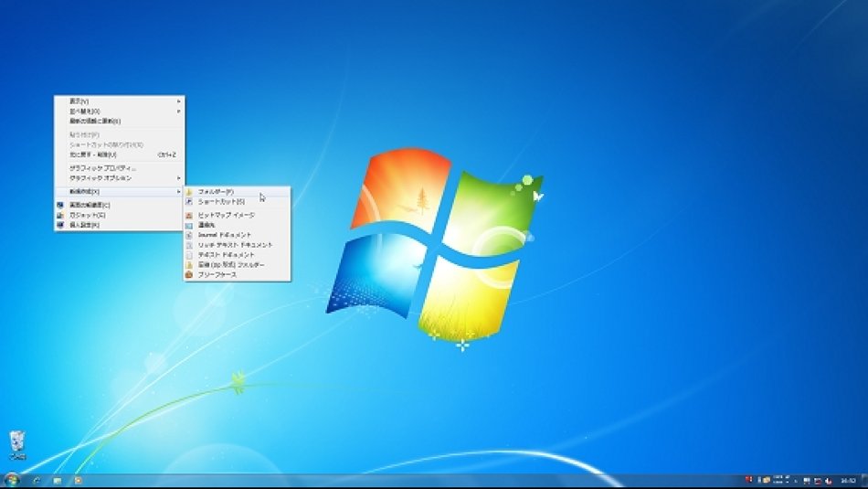Expand the 新規作成(X) new submenu
Viewport: 868px width, 489px height.
coord(119,192)
